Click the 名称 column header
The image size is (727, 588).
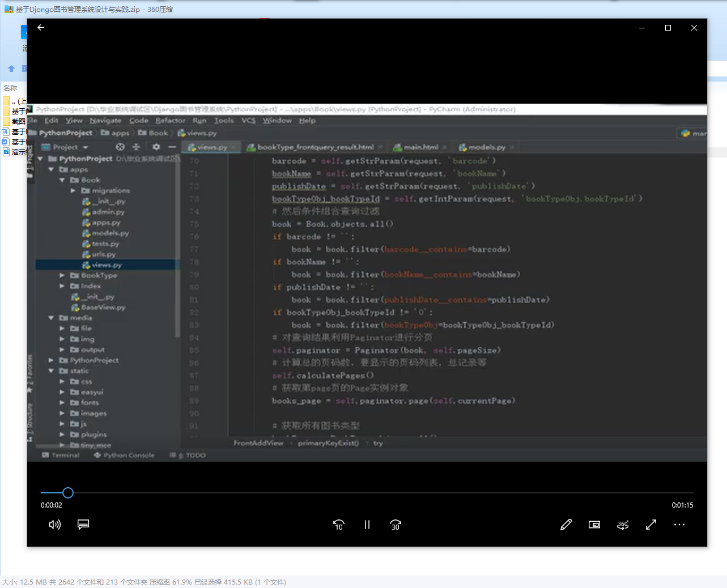(x=10, y=88)
